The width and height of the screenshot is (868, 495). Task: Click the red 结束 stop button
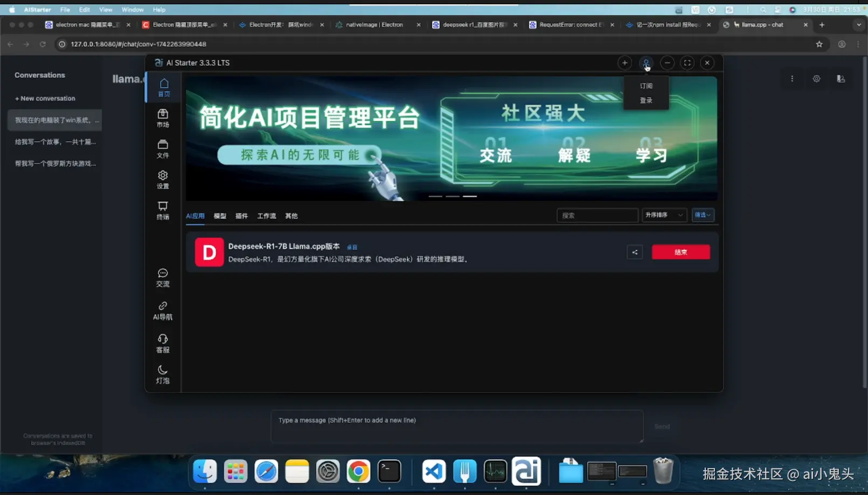coord(680,252)
